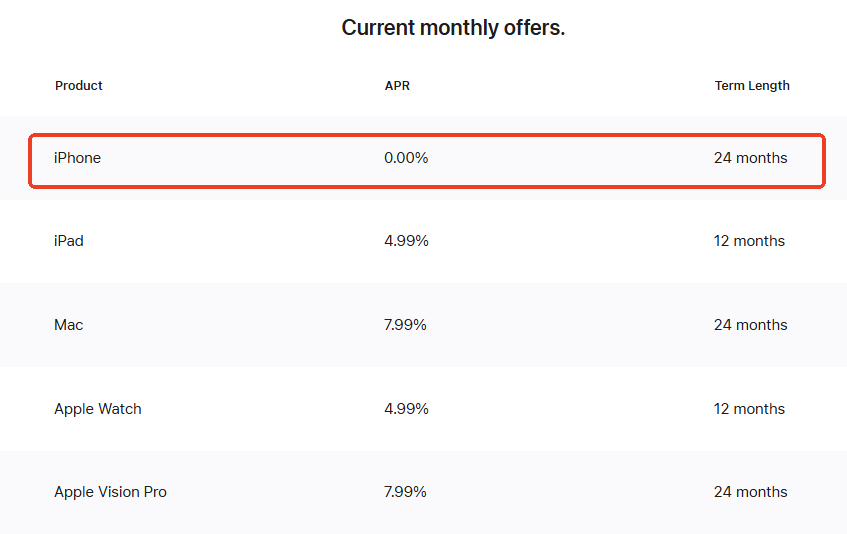The height and width of the screenshot is (534, 847).
Task: Click the APR column header
Action: (397, 86)
